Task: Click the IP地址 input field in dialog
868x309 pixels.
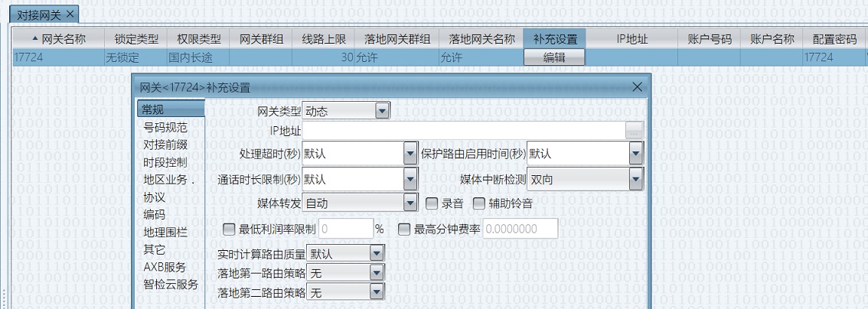Action: [x=464, y=131]
